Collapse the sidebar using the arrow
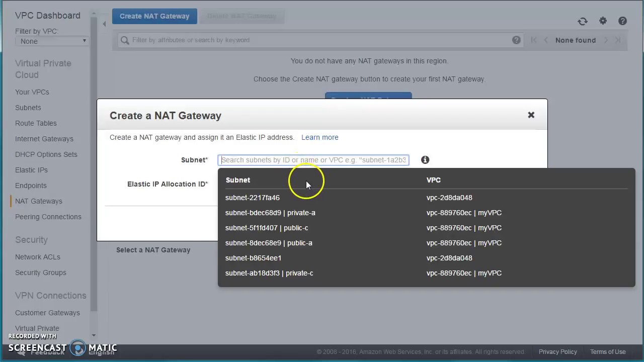Image resolution: width=644 pixels, height=362 pixels. click(104, 24)
